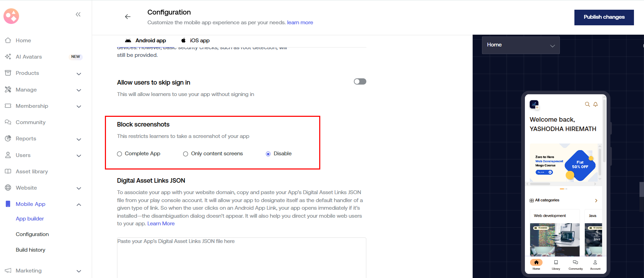Click the back arrow beside Configuration
This screenshot has width=644, height=278.
coord(128,17)
